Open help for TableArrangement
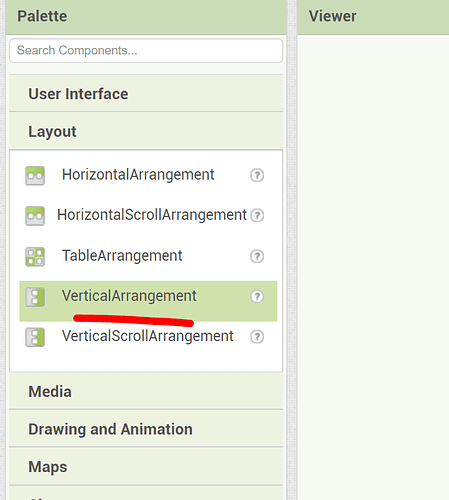This screenshot has width=449, height=500. (x=257, y=256)
